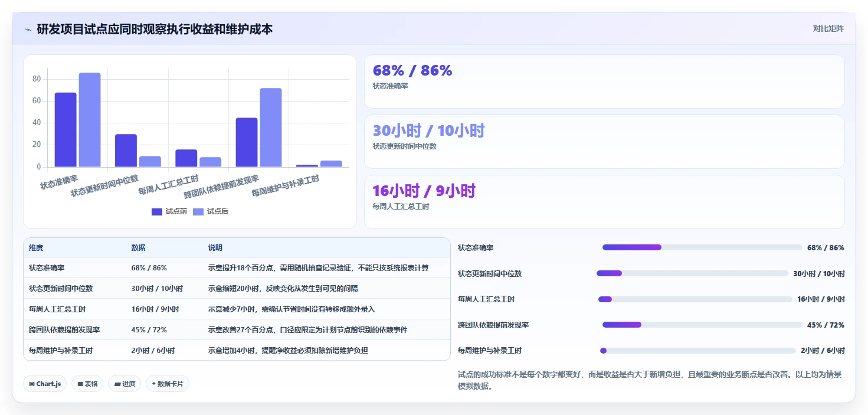Click the 45% / 72% table cell
The image size is (868, 415).
(149, 330)
